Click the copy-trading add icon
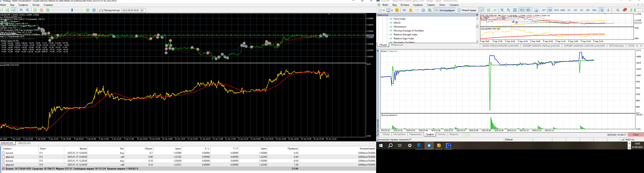644x173 pixels. coord(430,10)
